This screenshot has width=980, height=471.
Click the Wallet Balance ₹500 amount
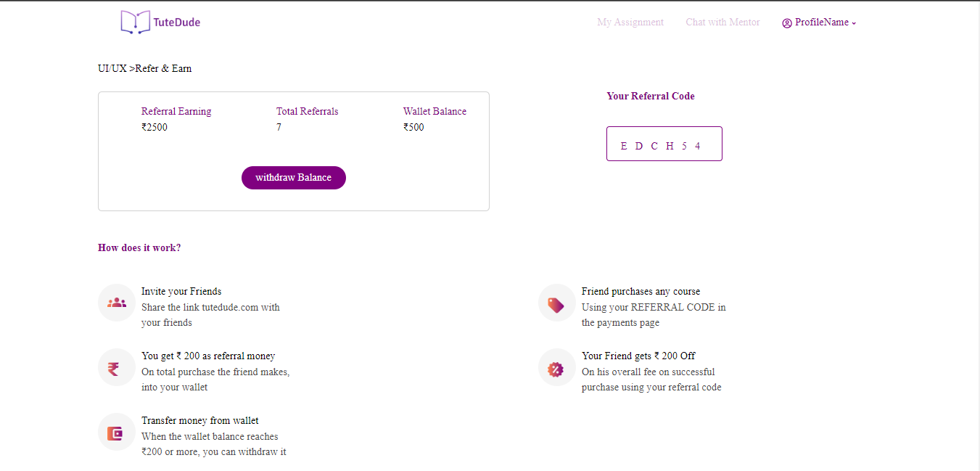coord(413,128)
